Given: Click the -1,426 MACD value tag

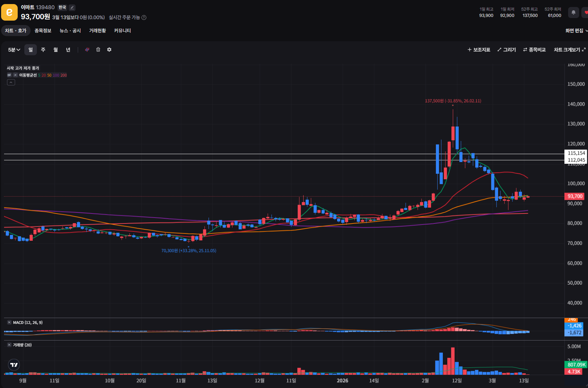Looking at the screenshot, I should click(574, 326).
